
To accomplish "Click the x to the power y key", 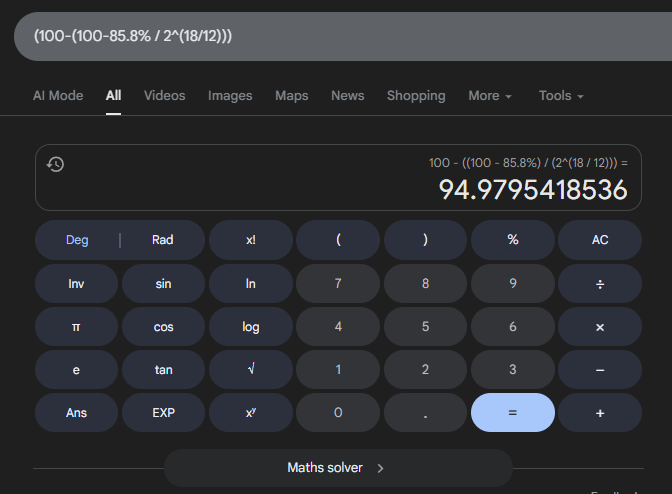I will [251, 413].
